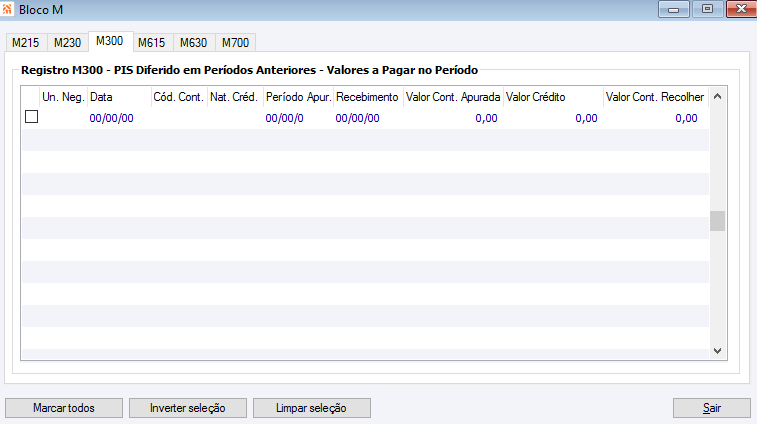Click the Sair button
The image size is (757, 424).
tap(712, 408)
